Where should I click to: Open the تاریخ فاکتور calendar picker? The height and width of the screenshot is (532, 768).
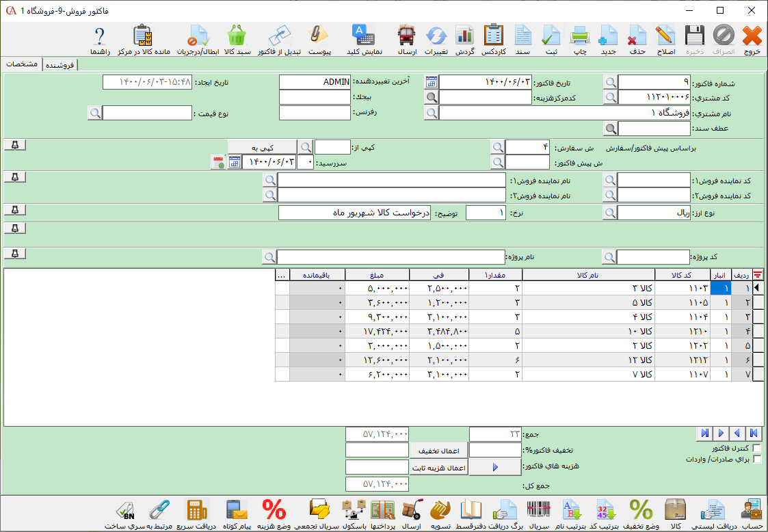pyautogui.click(x=431, y=82)
